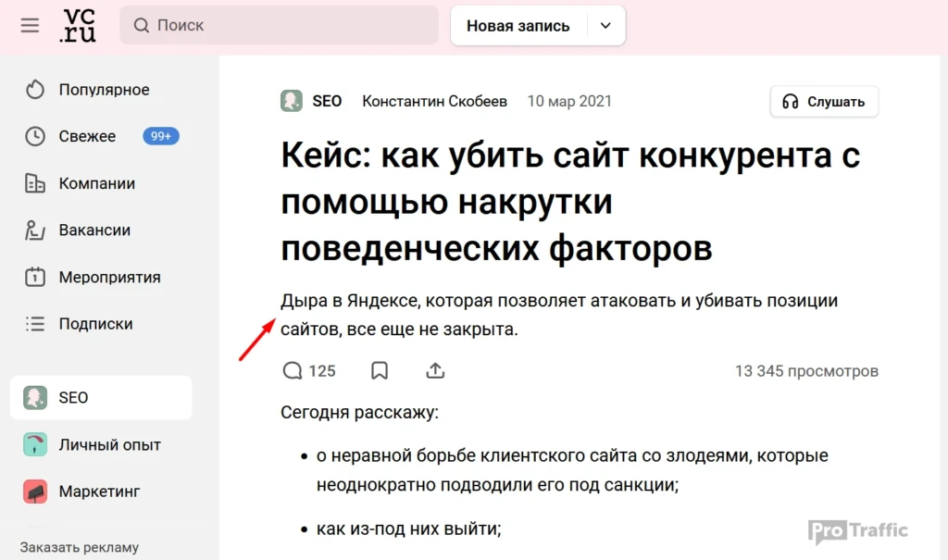Open Маркетинг topic
Screen dimensions: 948x560
tap(99, 492)
